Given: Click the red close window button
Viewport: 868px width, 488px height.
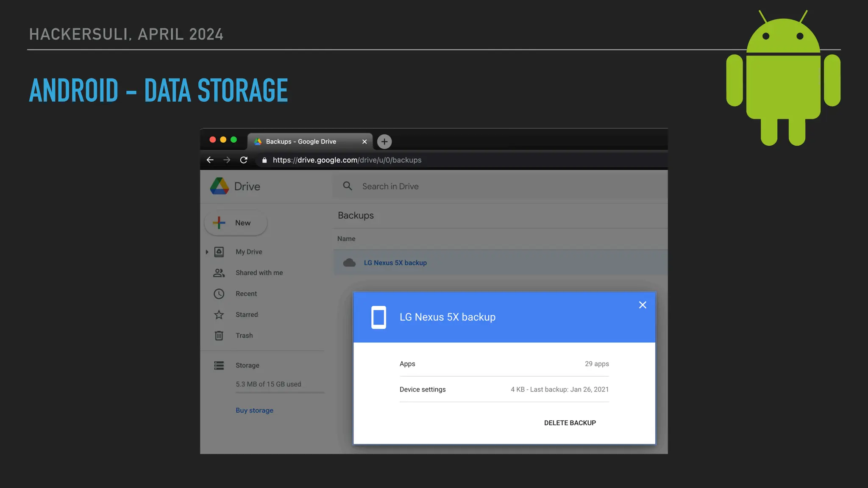Looking at the screenshot, I should (213, 140).
